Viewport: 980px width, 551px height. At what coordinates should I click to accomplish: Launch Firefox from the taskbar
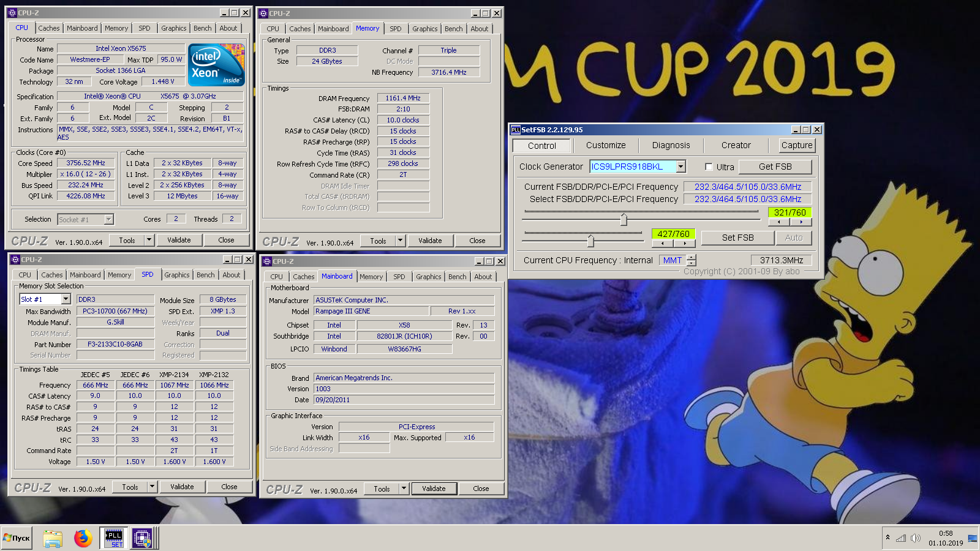(83, 538)
